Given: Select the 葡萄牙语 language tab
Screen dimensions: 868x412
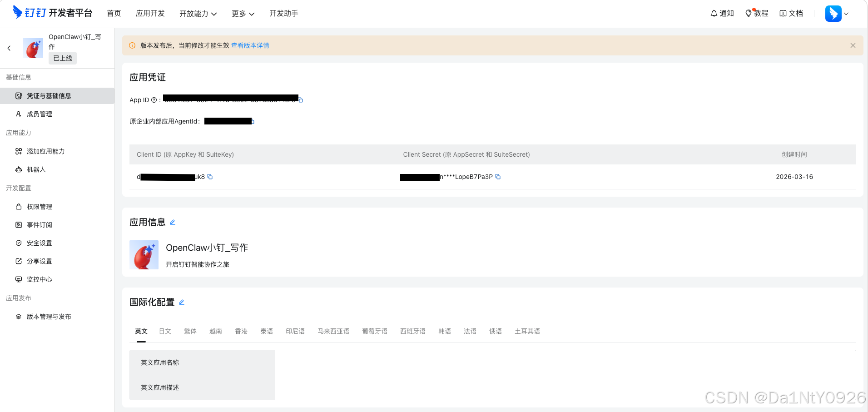Looking at the screenshot, I should pyautogui.click(x=375, y=331).
